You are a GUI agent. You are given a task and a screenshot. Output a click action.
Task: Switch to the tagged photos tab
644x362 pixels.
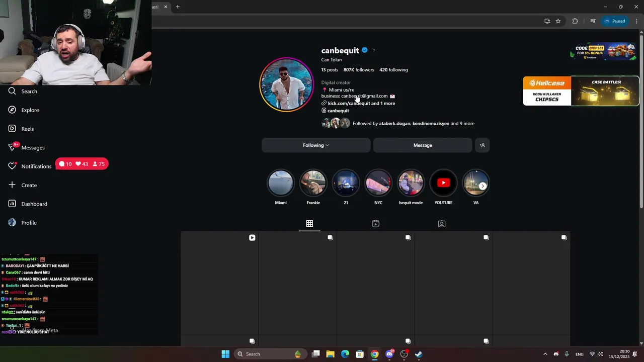442,224
